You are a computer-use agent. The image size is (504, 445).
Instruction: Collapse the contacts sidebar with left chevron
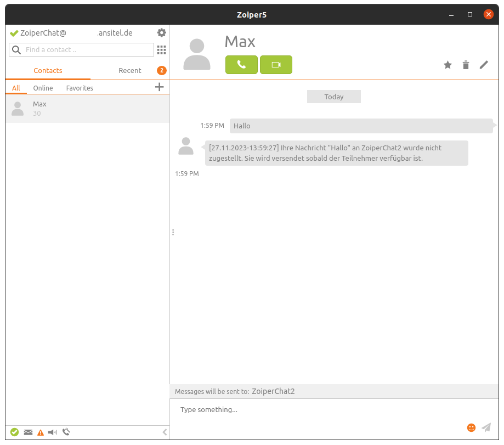click(x=165, y=432)
